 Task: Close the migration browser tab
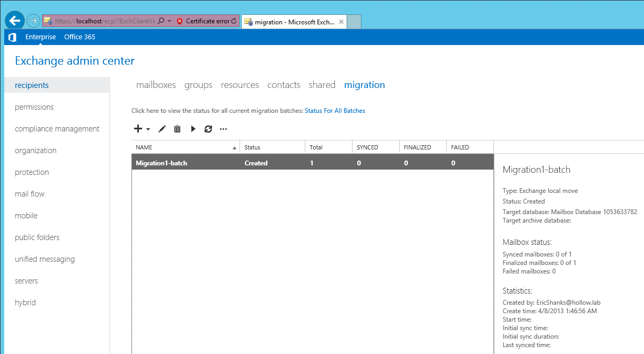tap(341, 22)
